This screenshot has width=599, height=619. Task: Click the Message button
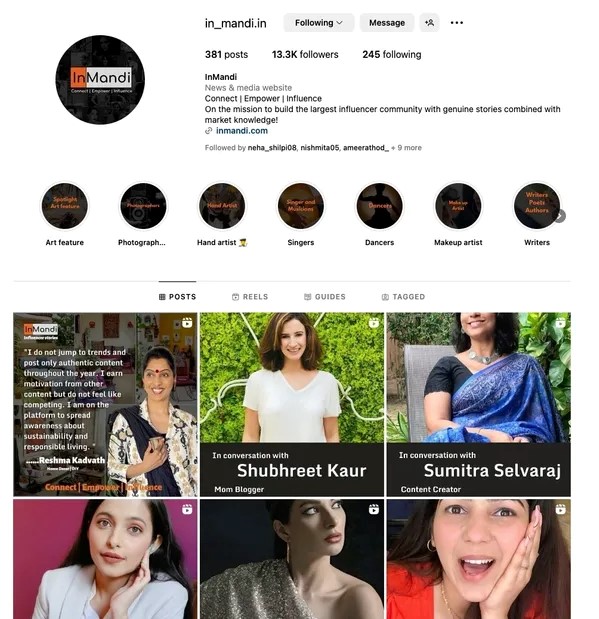pyautogui.click(x=387, y=23)
